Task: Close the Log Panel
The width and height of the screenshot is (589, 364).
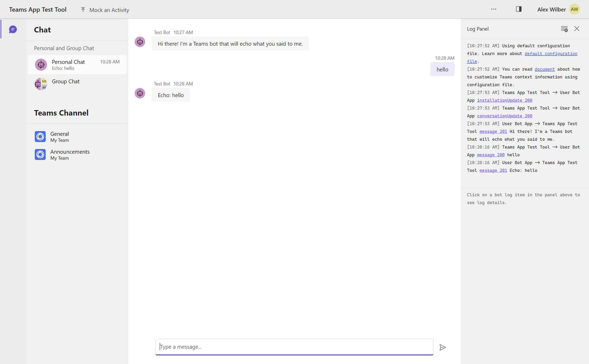Action: pos(577,29)
